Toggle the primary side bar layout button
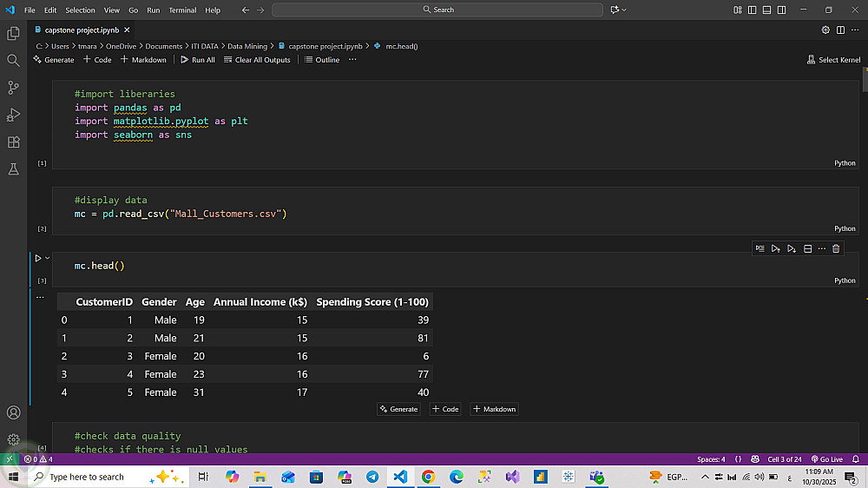The height and width of the screenshot is (488, 868). tap(753, 10)
